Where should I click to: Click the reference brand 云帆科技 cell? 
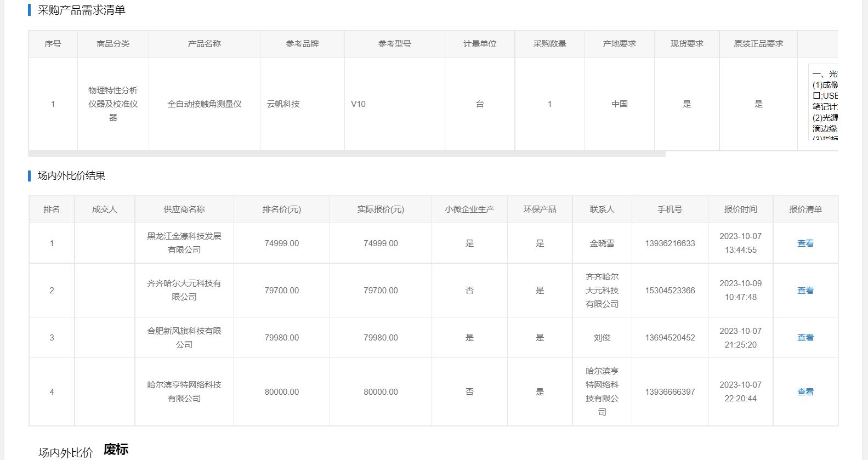283,104
